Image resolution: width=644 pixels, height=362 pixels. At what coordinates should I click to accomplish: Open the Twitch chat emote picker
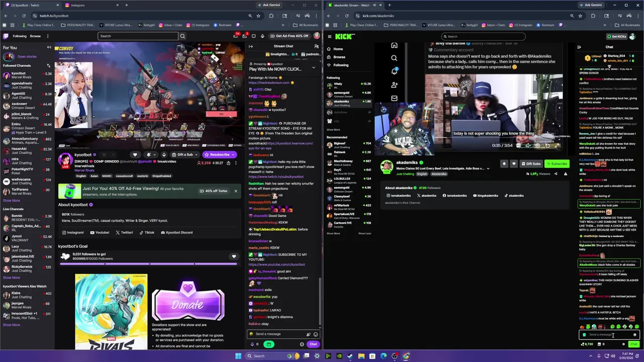pos(315,334)
